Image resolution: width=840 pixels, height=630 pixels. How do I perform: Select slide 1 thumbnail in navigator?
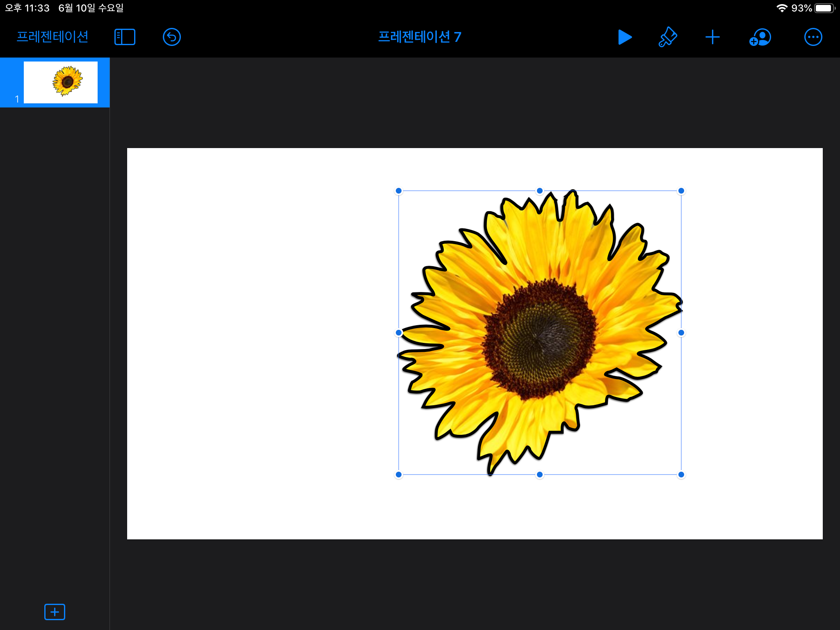61,82
